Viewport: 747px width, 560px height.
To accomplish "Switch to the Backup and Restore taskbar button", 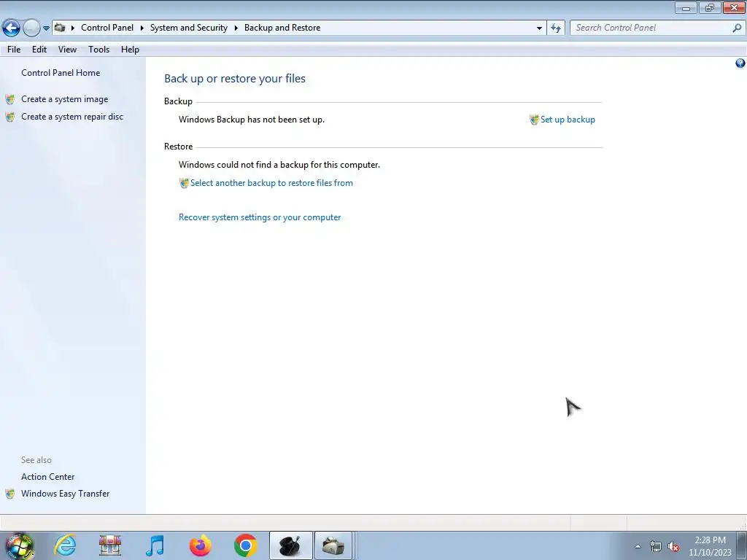I will [333, 545].
